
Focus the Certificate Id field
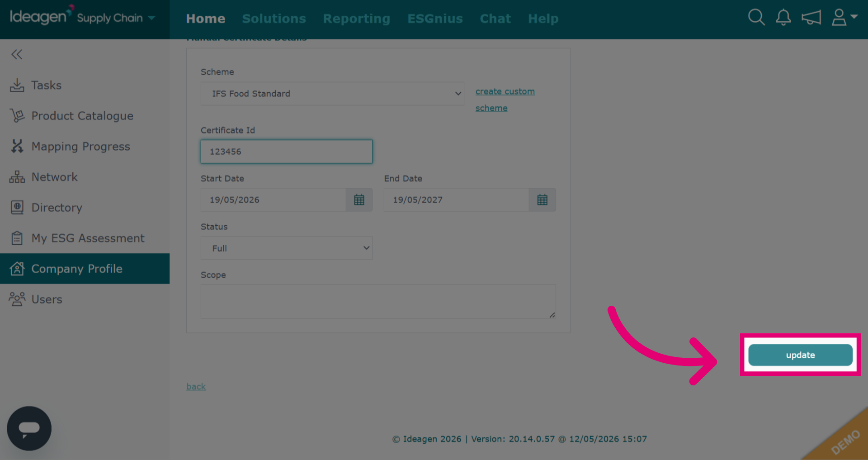pyautogui.click(x=287, y=152)
